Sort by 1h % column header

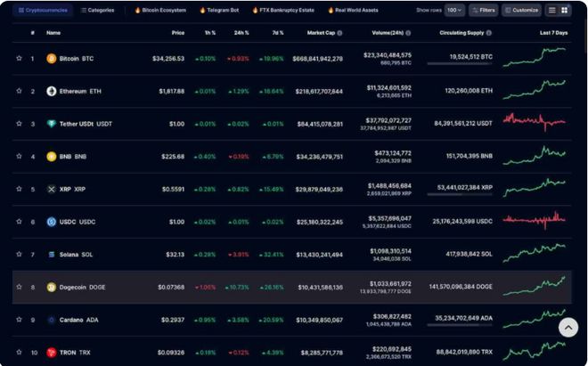tap(210, 33)
